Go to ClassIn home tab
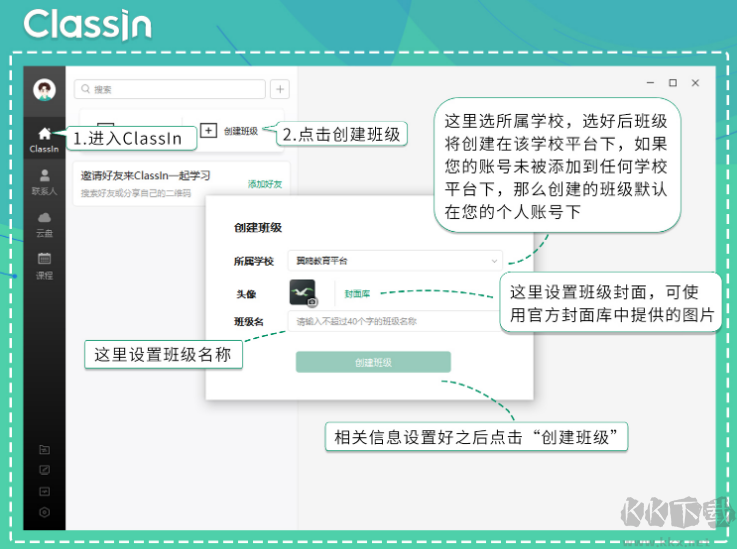The width and height of the screenshot is (737, 549). pyautogui.click(x=44, y=140)
